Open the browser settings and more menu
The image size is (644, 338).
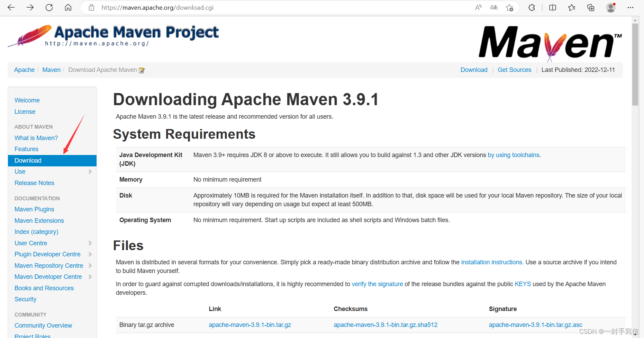[x=631, y=8]
